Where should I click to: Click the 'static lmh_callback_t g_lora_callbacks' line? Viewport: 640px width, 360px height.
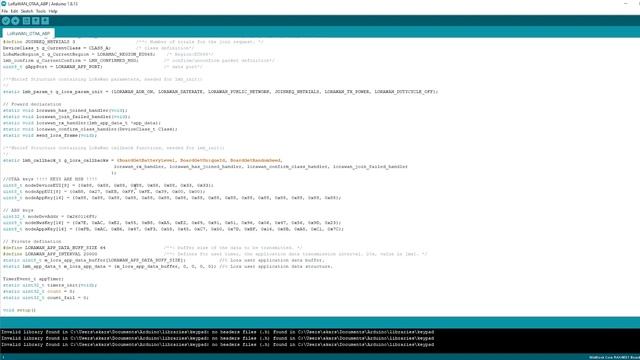pyautogui.click(x=142, y=160)
